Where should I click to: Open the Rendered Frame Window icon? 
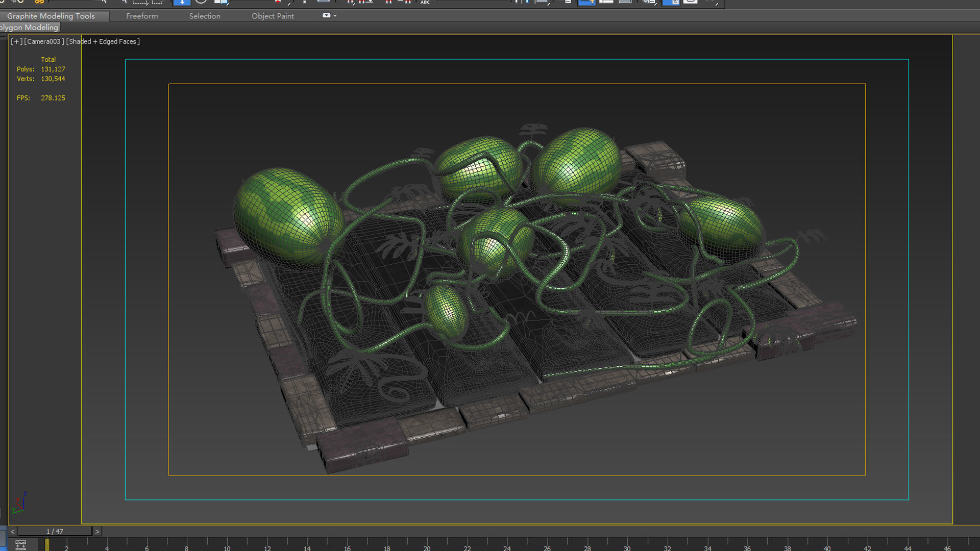pyautogui.click(x=690, y=2)
